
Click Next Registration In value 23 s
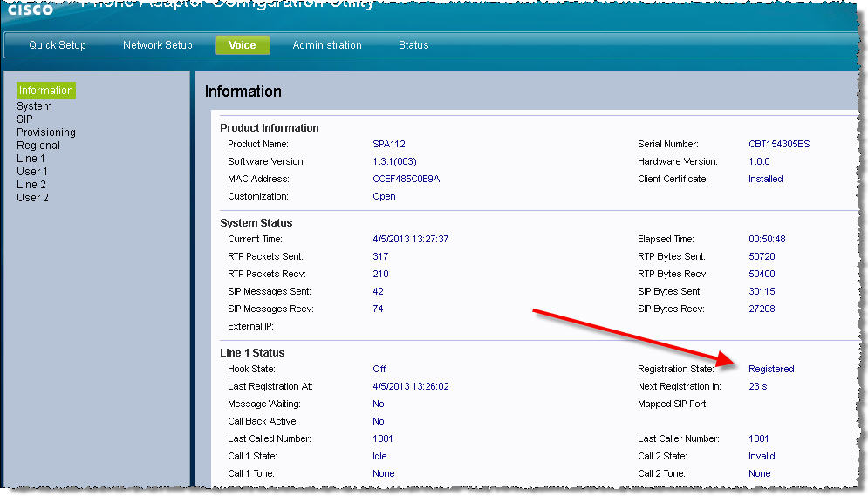[758, 386]
